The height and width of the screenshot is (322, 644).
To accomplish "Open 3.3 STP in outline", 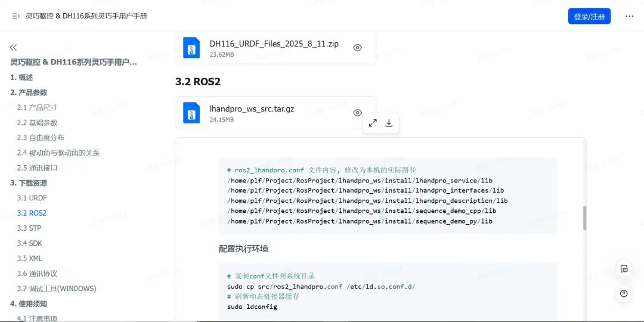I will tap(29, 228).
